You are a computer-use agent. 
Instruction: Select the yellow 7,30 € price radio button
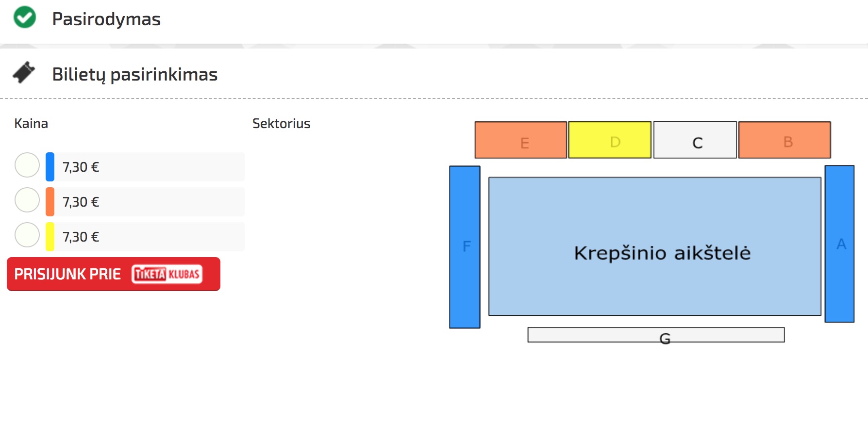tap(27, 235)
